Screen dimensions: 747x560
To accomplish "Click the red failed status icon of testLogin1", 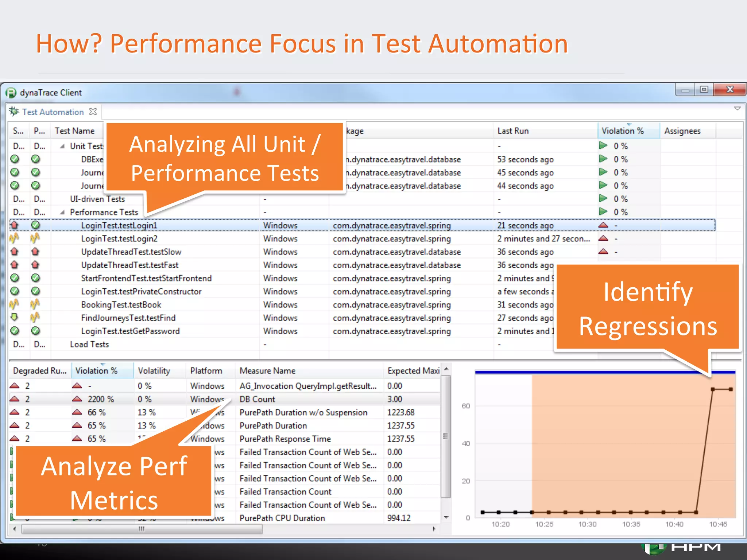I will (14, 225).
